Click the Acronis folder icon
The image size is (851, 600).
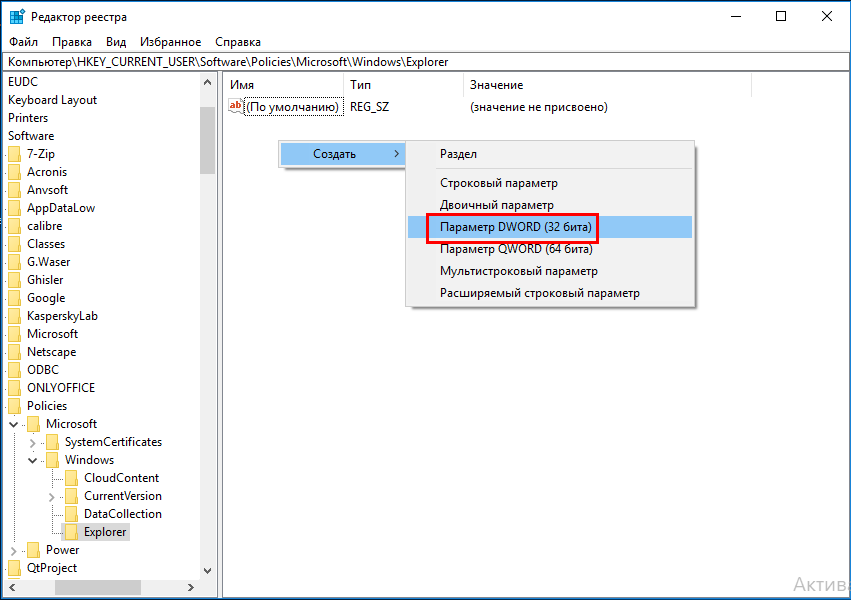pyautogui.click(x=15, y=172)
